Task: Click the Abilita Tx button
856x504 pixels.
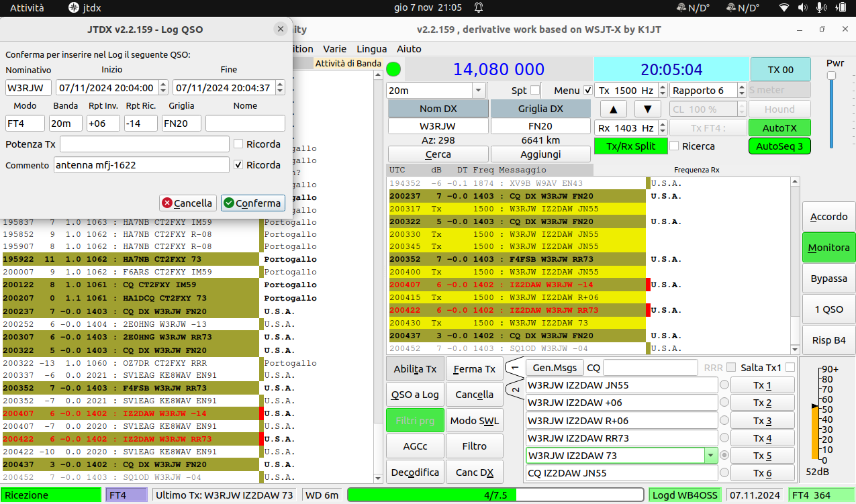Action: coord(415,368)
